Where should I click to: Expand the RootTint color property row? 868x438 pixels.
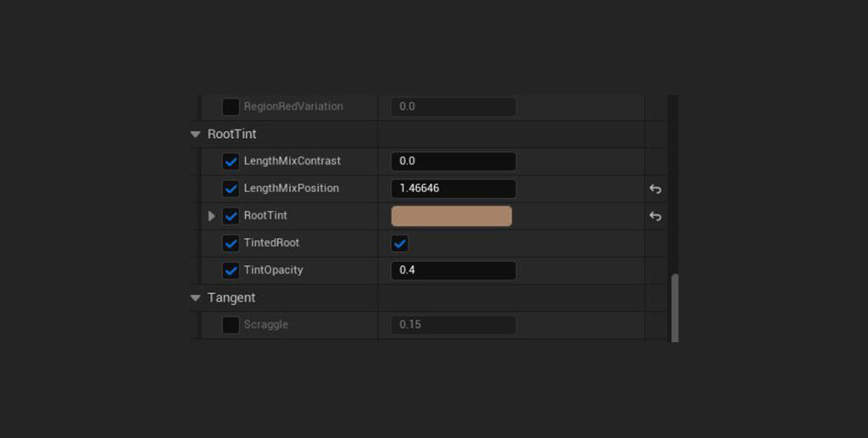coord(212,216)
